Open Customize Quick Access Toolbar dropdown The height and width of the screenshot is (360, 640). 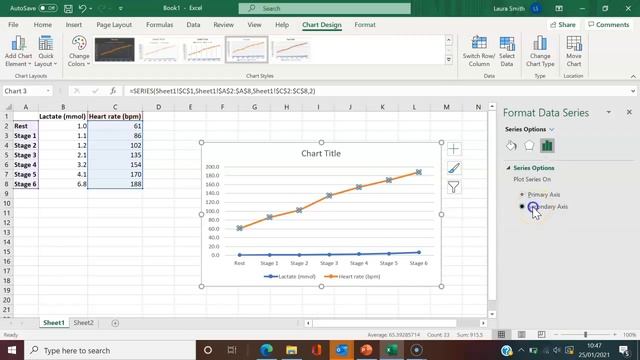(x=120, y=8)
